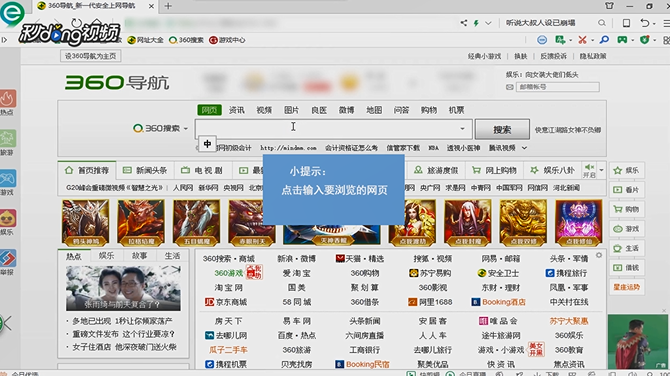Image resolution: width=670 pixels, height=376 pixels.
Task: Open the 携程旅行 link
Action: click(x=567, y=273)
